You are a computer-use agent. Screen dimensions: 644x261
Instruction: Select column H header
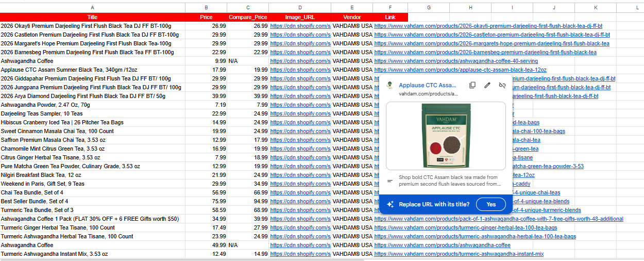coord(470,8)
